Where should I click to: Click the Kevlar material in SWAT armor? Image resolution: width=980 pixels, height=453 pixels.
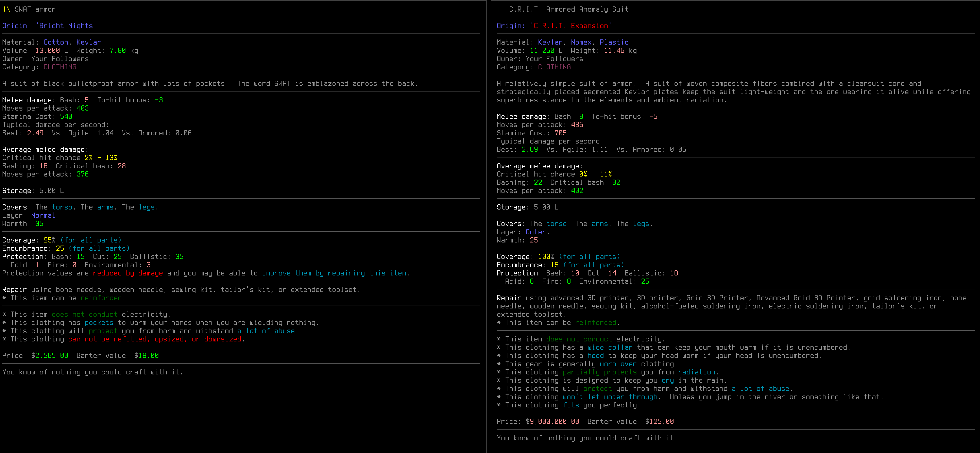pyautogui.click(x=88, y=42)
